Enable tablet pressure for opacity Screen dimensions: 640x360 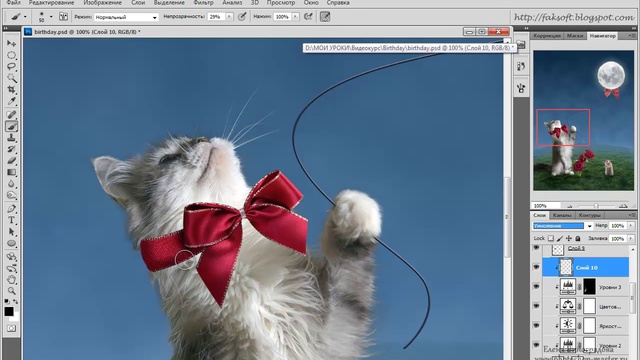click(x=242, y=17)
